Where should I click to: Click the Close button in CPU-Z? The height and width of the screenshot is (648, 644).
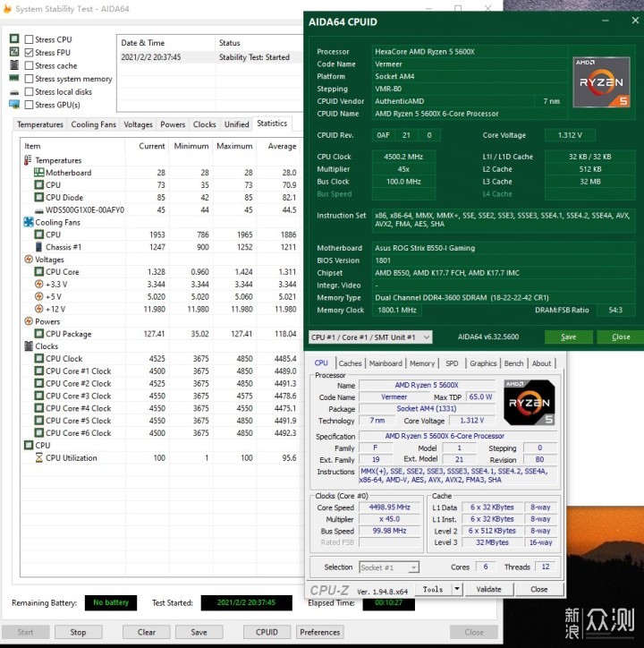pyautogui.click(x=539, y=589)
